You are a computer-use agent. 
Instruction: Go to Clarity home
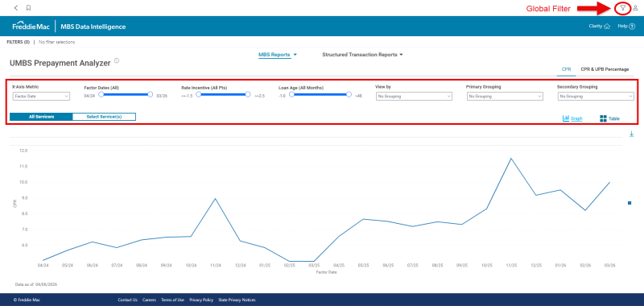600,27
